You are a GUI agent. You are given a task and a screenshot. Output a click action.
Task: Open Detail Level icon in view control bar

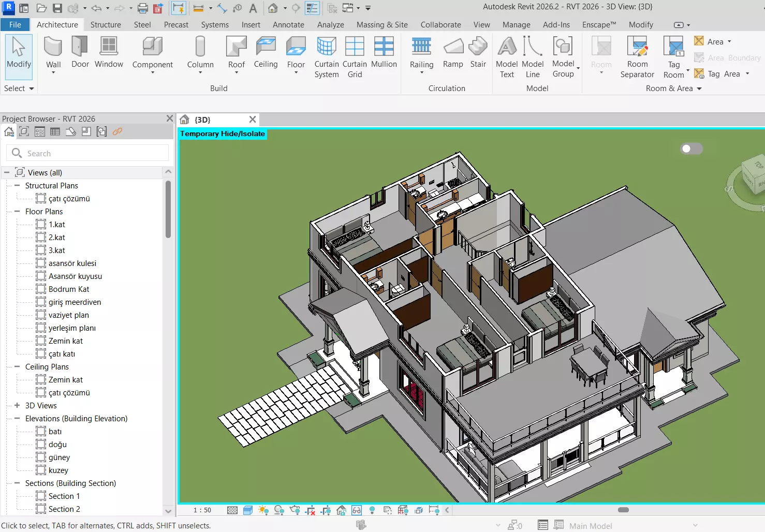pos(232,510)
